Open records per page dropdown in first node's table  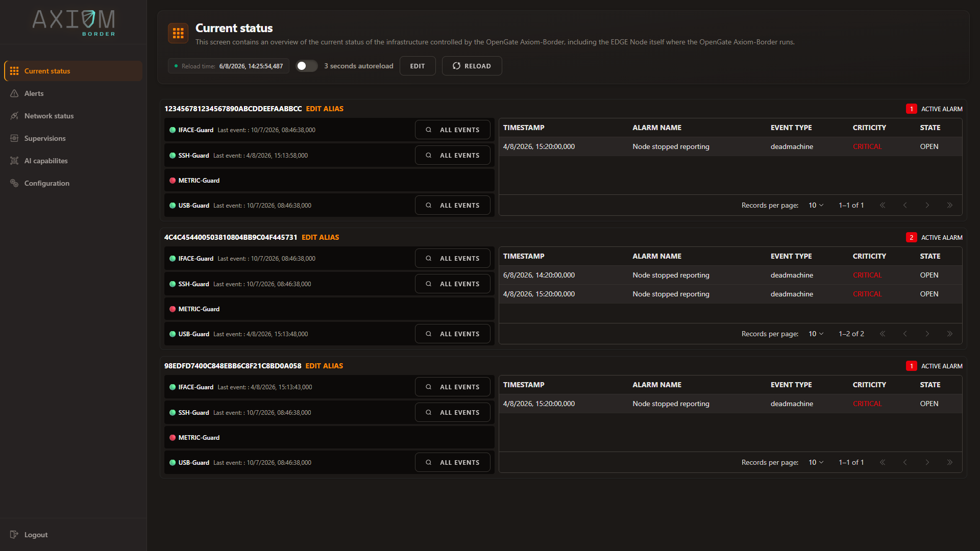(816, 205)
